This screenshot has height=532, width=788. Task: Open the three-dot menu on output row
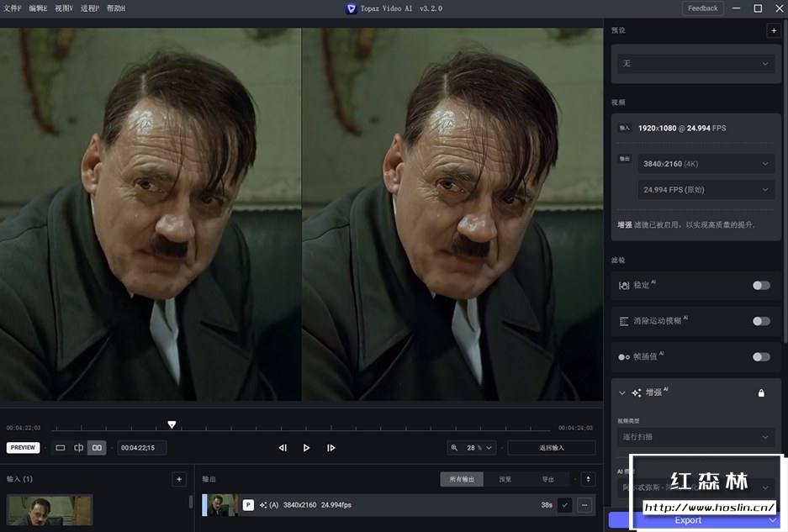click(x=584, y=505)
